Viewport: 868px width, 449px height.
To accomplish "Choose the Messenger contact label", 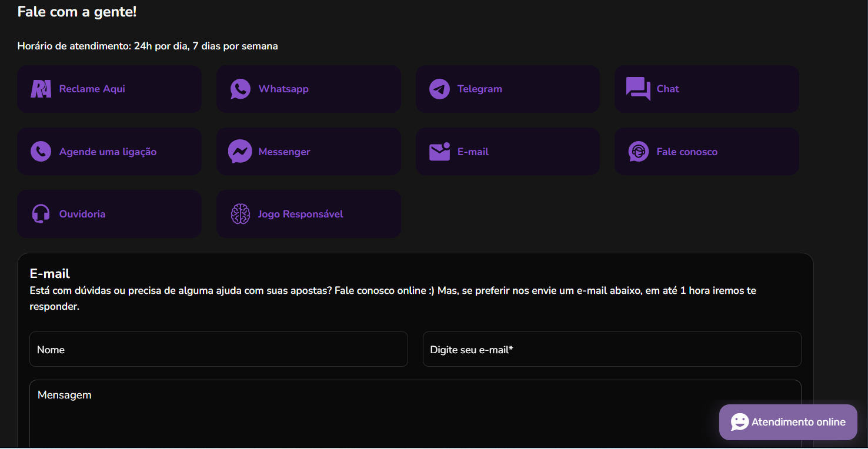I will tap(284, 152).
